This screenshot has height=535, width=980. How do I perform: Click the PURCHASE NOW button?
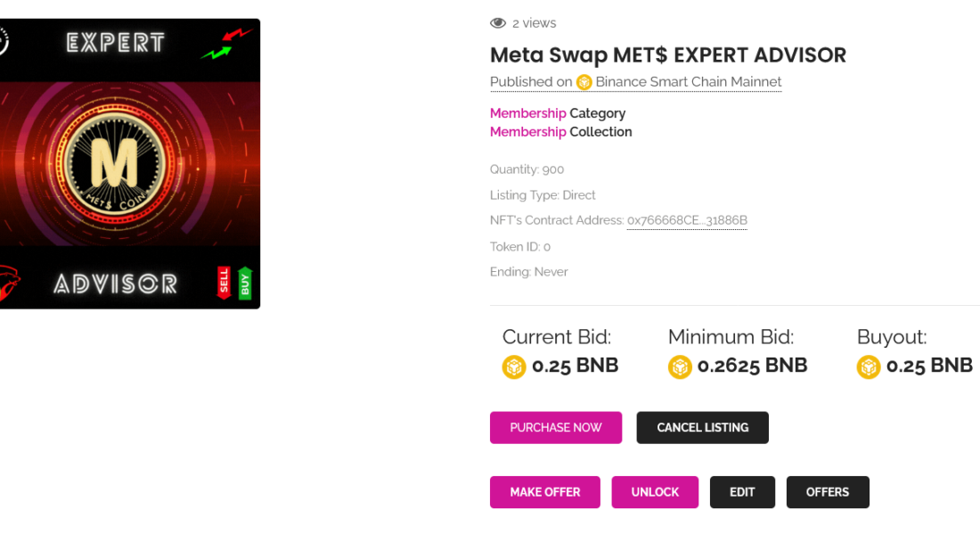coord(556,427)
